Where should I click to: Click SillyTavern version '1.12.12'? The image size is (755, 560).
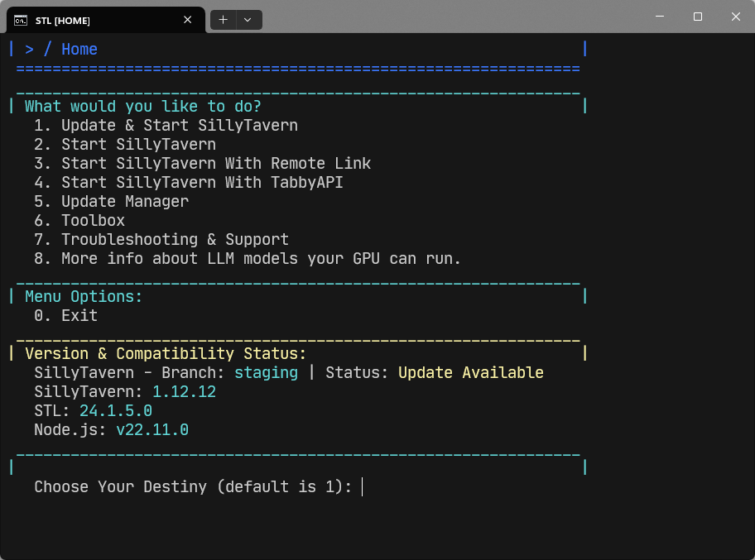point(184,391)
